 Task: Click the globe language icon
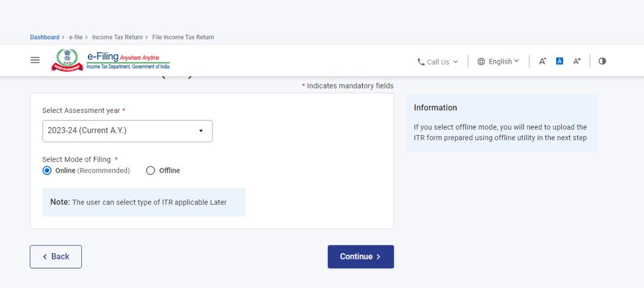click(x=481, y=62)
